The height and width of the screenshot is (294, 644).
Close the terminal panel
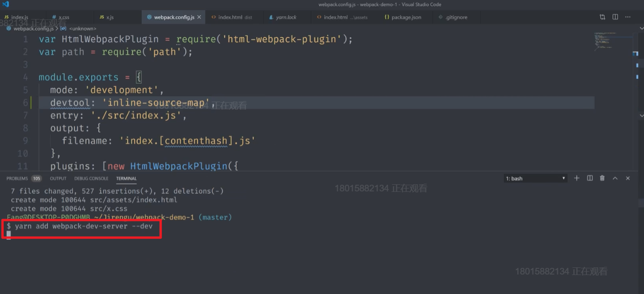pos(628,178)
